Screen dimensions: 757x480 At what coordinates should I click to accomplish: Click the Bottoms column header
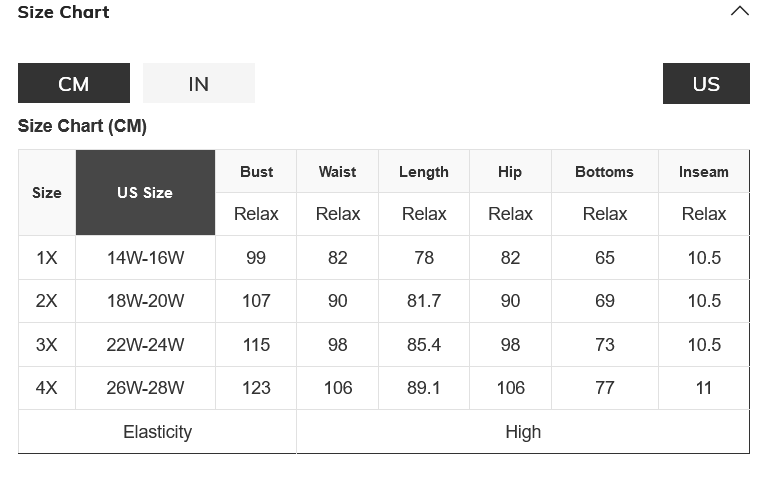click(x=604, y=172)
